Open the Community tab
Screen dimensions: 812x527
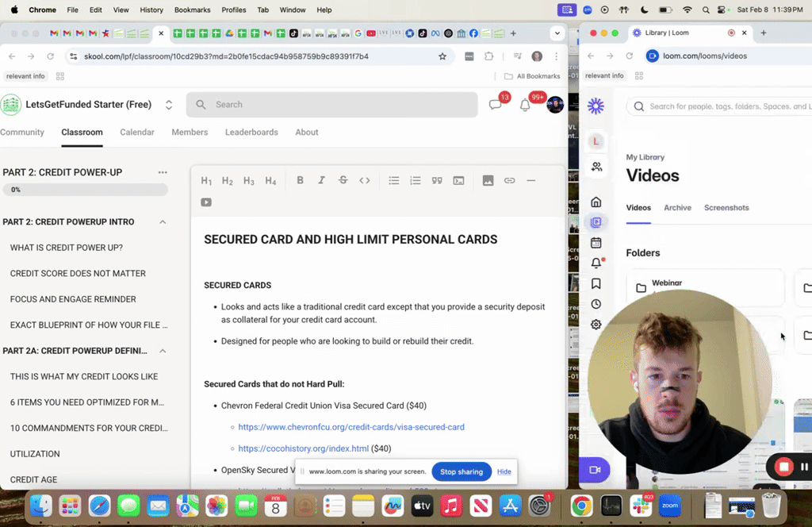tap(22, 132)
